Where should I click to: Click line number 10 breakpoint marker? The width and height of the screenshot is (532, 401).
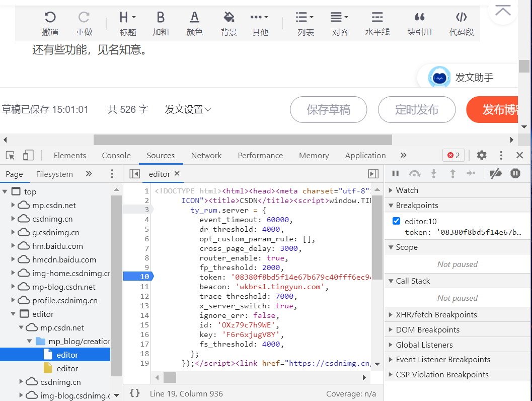coord(139,277)
